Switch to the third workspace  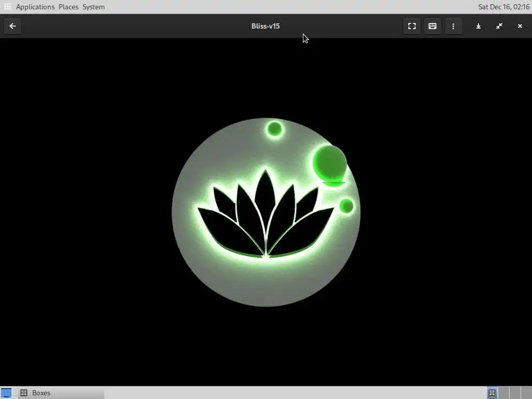pos(515,393)
